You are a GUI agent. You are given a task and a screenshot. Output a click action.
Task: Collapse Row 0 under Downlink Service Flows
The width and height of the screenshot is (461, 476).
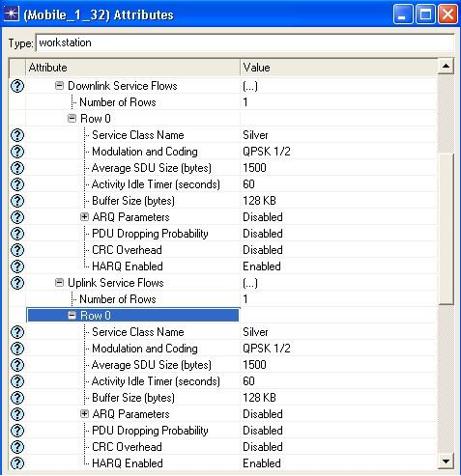click(72, 119)
